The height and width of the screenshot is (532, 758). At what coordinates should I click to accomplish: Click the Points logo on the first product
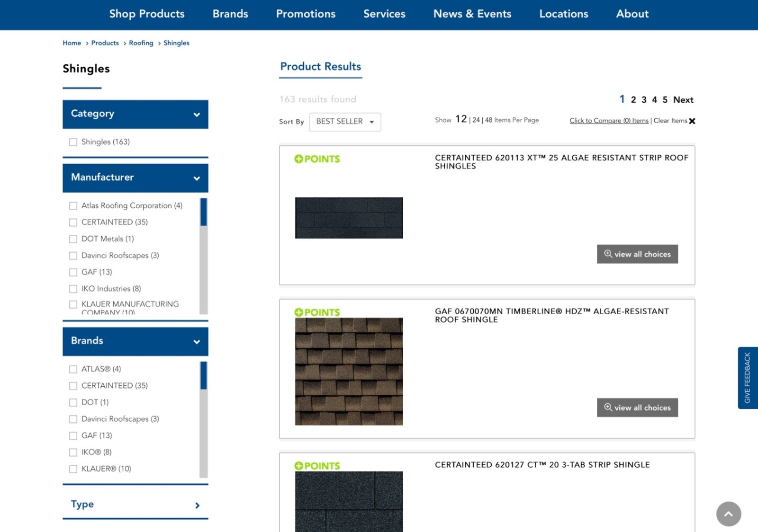[317, 159]
